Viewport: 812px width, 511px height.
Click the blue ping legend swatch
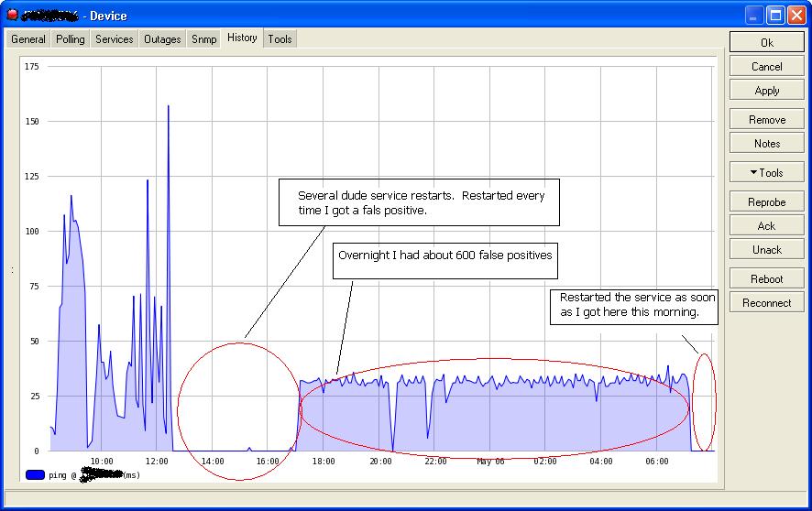pos(35,474)
